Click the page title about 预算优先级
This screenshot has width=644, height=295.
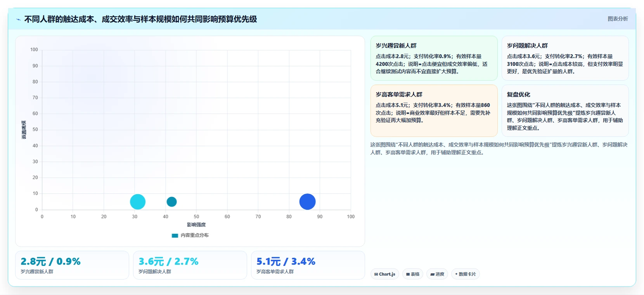pos(140,19)
